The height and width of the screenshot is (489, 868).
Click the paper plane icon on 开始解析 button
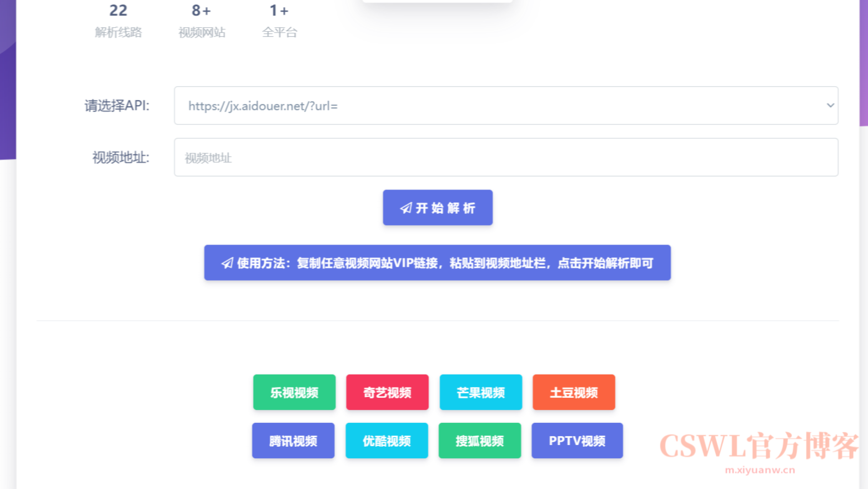tap(405, 207)
